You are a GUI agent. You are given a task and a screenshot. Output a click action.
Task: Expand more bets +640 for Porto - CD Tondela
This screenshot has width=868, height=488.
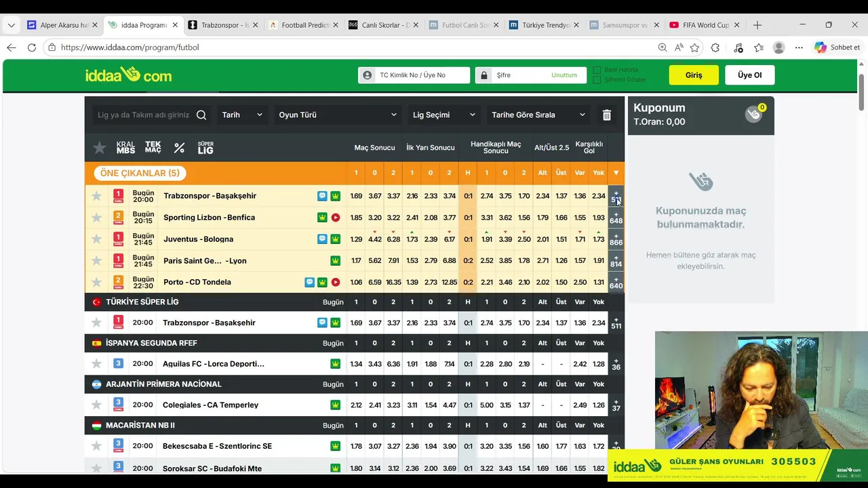tap(616, 282)
